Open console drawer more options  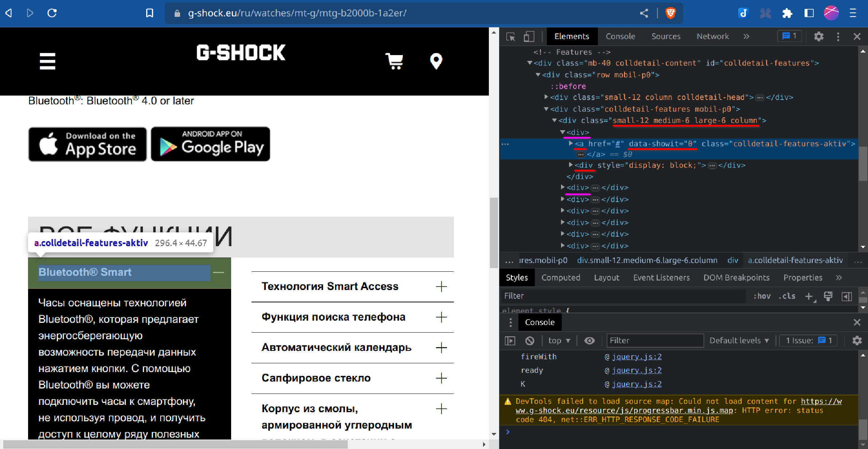pyautogui.click(x=510, y=322)
